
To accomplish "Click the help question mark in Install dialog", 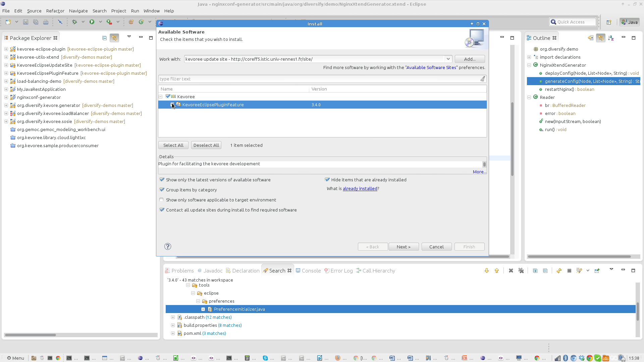I will pyautogui.click(x=168, y=246).
